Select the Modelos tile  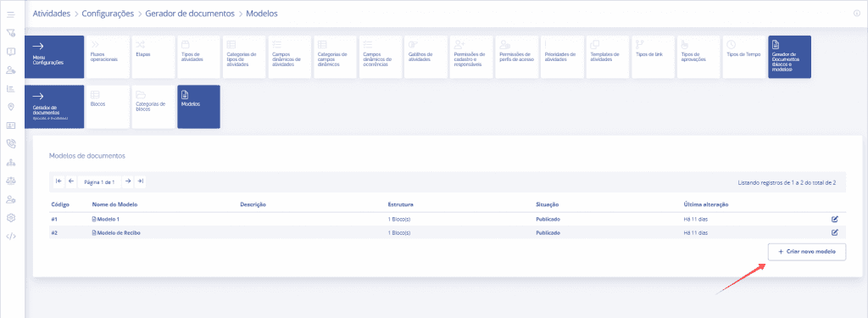point(198,106)
